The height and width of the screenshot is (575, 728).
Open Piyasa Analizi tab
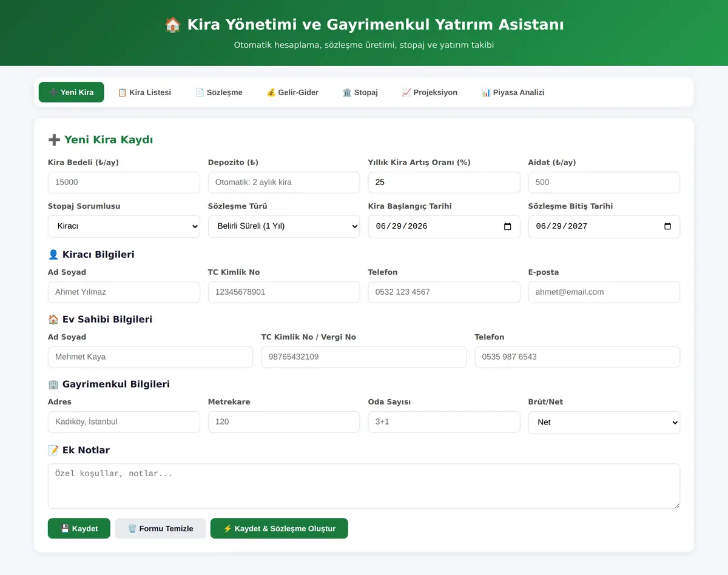coord(513,92)
